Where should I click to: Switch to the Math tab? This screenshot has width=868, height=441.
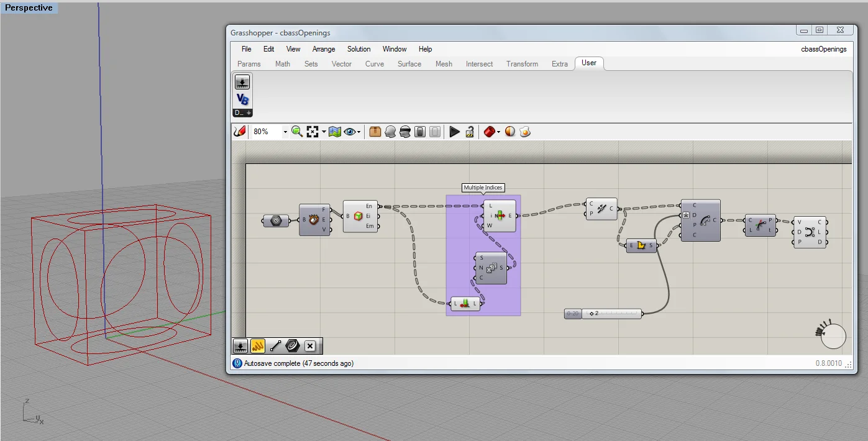click(283, 64)
